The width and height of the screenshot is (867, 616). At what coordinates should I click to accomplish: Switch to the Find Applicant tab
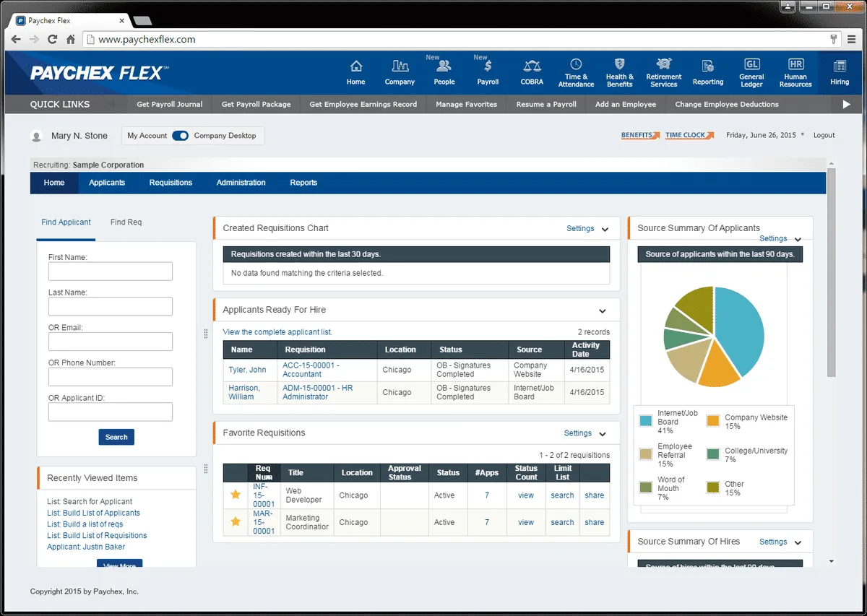click(66, 222)
